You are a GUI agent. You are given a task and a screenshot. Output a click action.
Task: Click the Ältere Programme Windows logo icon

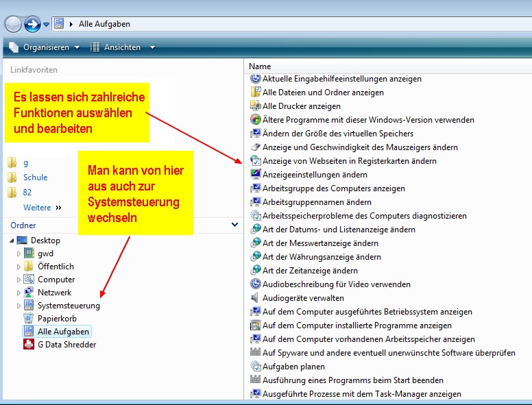point(256,120)
